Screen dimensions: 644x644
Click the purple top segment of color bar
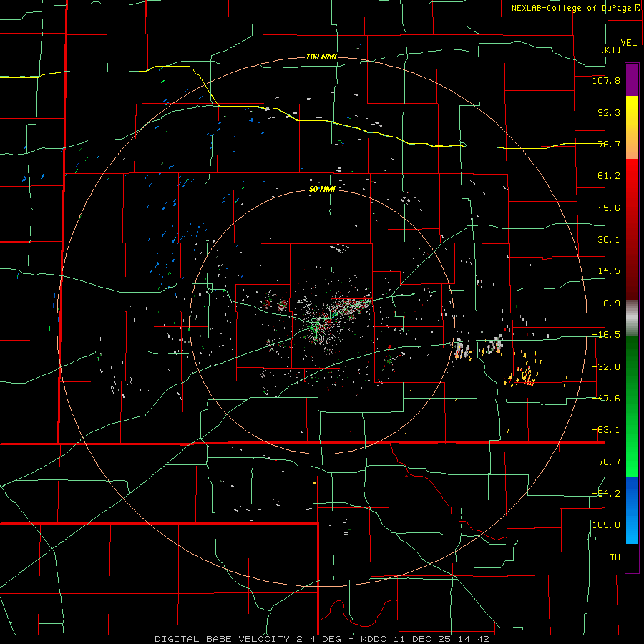tap(632, 79)
